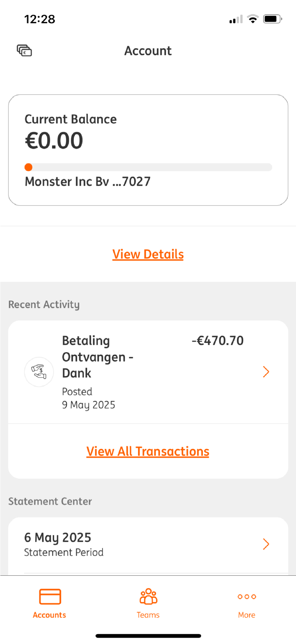Screen dimensions: 296x644
Task: Click the Statement Period entry
Action: [x=63, y=552]
